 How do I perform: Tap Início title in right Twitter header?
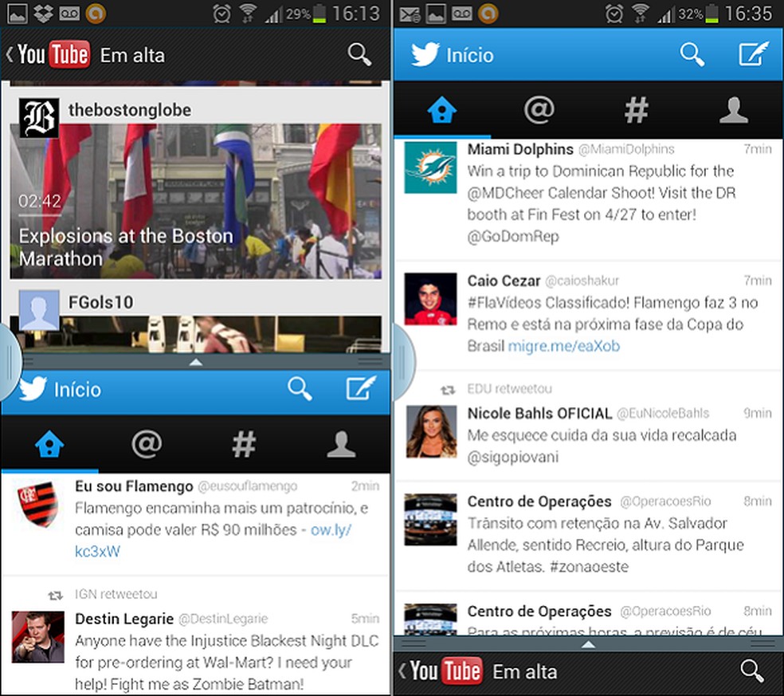click(470, 55)
